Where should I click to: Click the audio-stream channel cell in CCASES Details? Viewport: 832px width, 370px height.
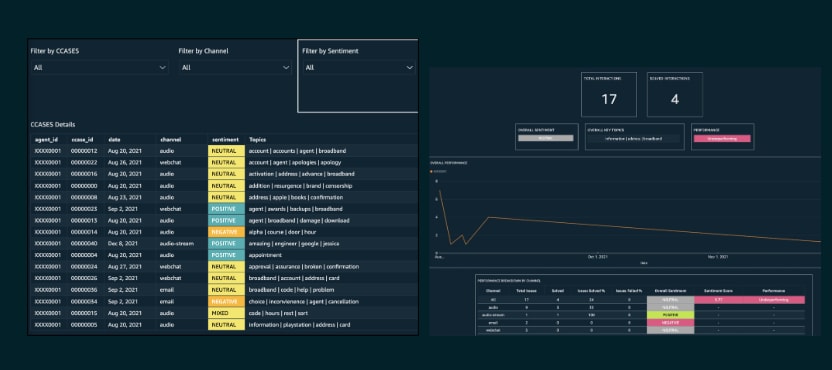[x=177, y=244]
